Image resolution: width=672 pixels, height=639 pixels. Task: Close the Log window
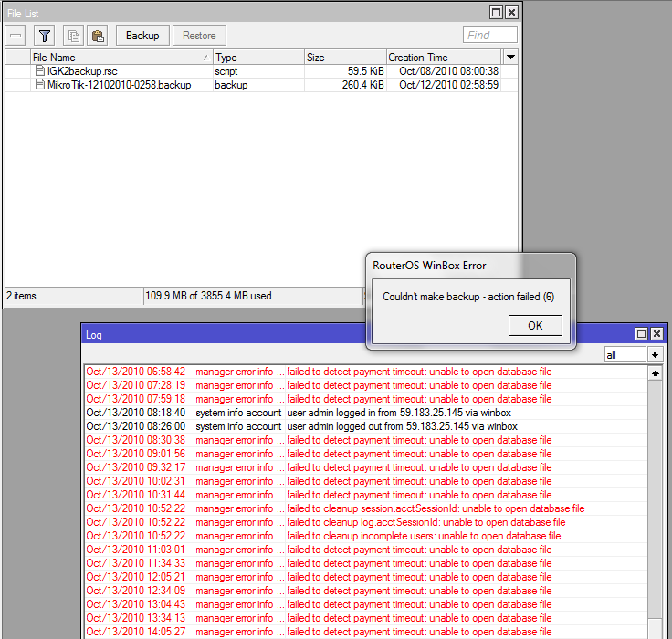(656, 333)
